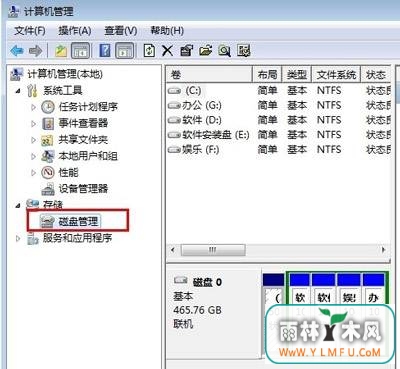Screen dimensions: 400x369
Task: Click the Back arrow toolbar button
Action: click(17, 51)
